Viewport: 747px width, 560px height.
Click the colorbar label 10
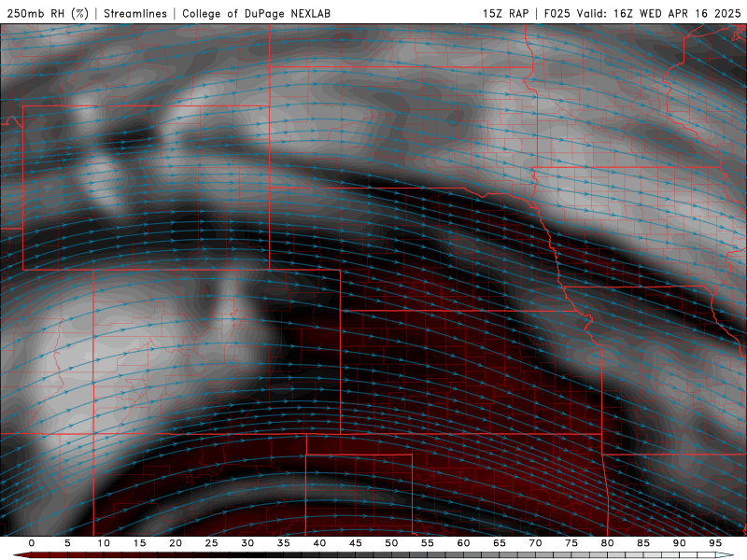coord(104,543)
